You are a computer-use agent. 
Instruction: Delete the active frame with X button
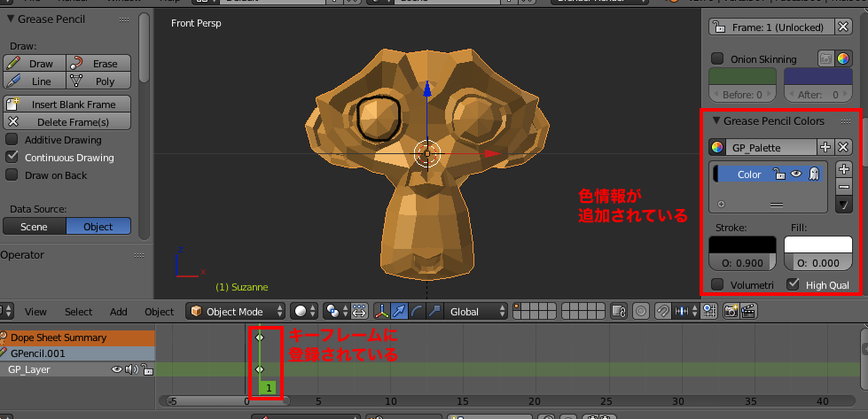click(842, 27)
